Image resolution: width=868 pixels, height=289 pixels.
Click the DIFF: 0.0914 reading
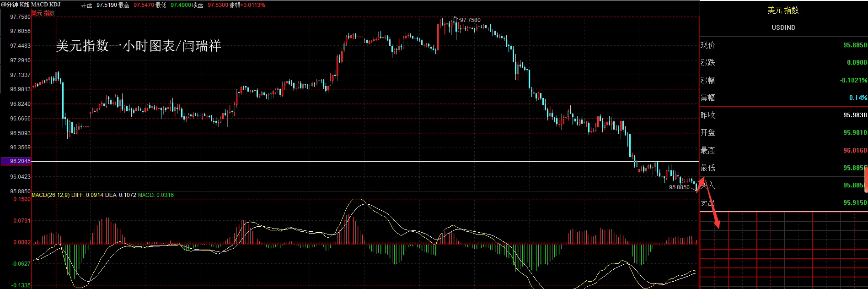point(87,195)
